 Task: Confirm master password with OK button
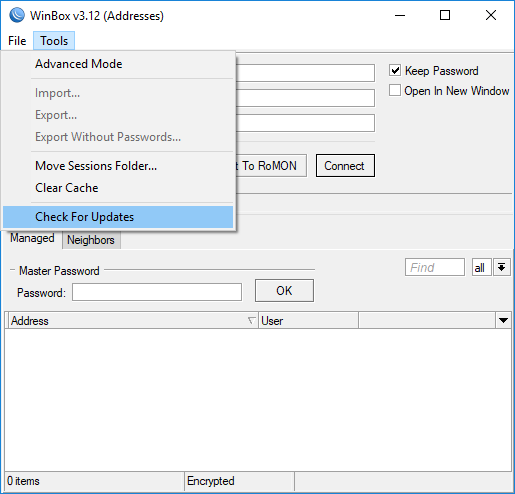coord(284,291)
